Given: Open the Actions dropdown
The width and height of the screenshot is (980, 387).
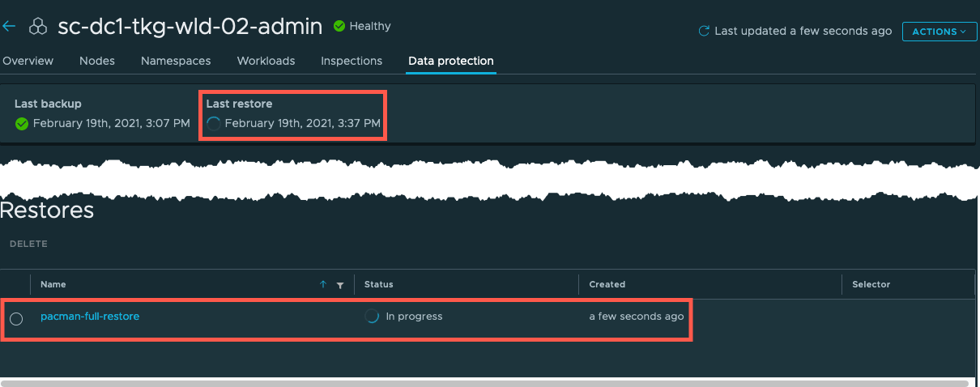Looking at the screenshot, I should [939, 32].
